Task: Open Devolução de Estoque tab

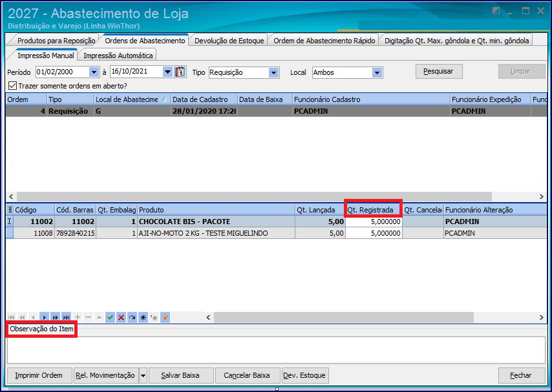Action: click(229, 41)
